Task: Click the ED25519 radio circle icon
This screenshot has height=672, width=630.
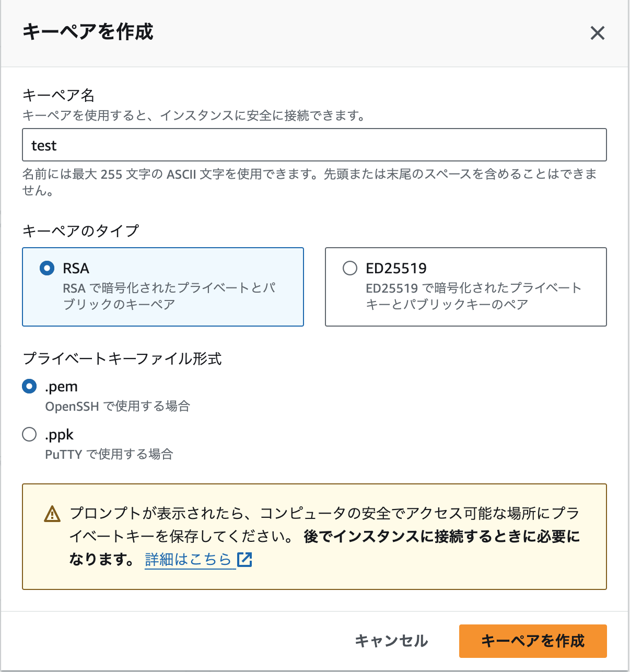Action: coord(349,268)
